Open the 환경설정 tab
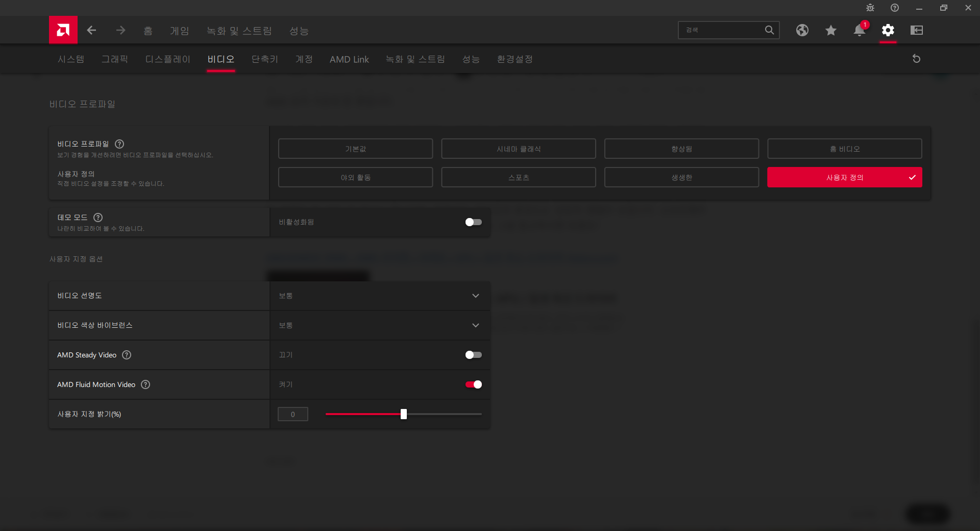 [515, 59]
